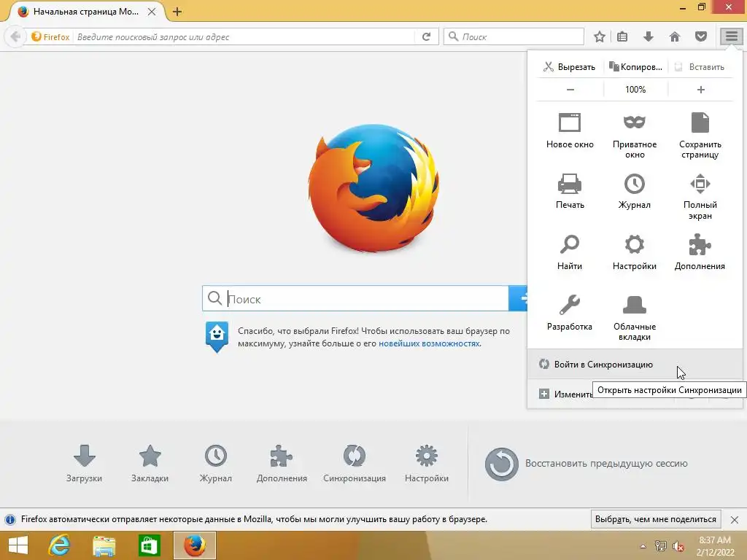Launch Internet Explorer from taskbar

[x=59, y=545]
